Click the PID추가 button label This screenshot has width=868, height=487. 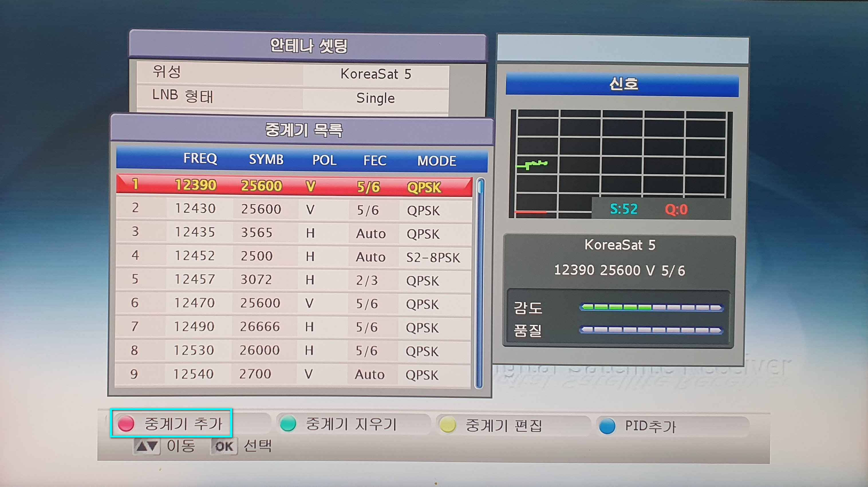(650, 426)
